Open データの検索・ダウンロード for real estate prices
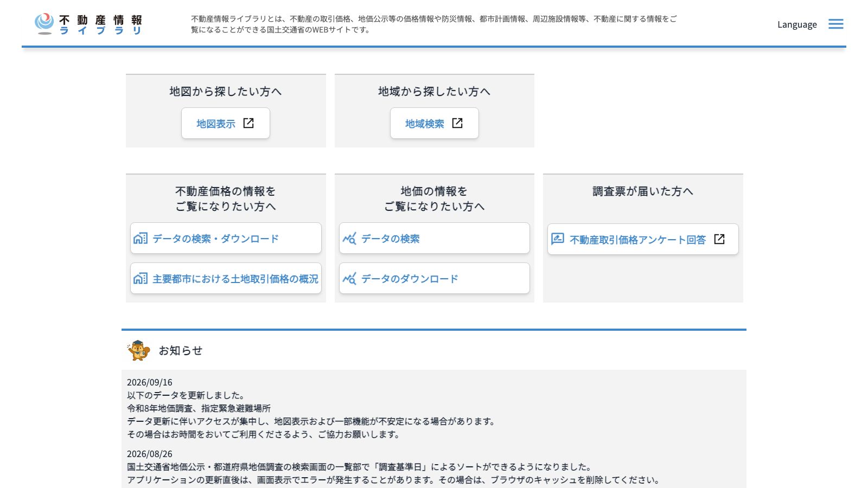 tap(226, 238)
